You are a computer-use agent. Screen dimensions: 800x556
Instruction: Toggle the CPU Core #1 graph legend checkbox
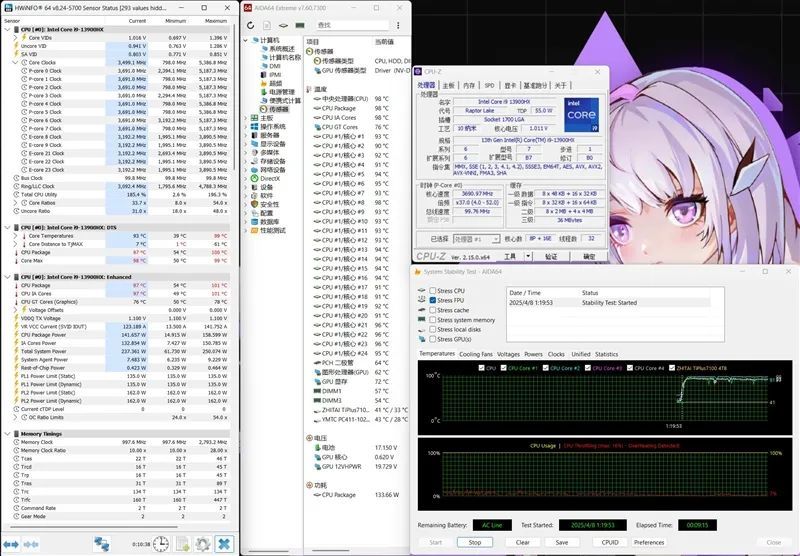point(504,368)
